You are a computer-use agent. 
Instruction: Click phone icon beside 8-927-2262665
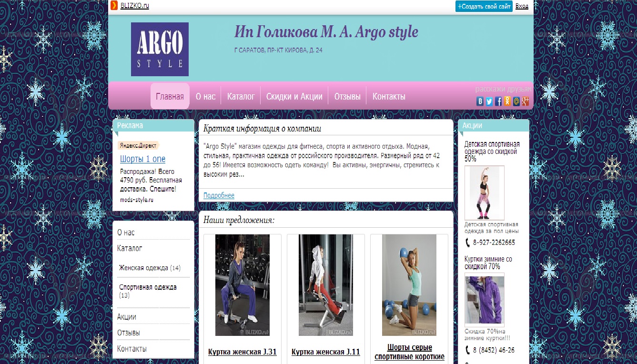click(468, 243)
